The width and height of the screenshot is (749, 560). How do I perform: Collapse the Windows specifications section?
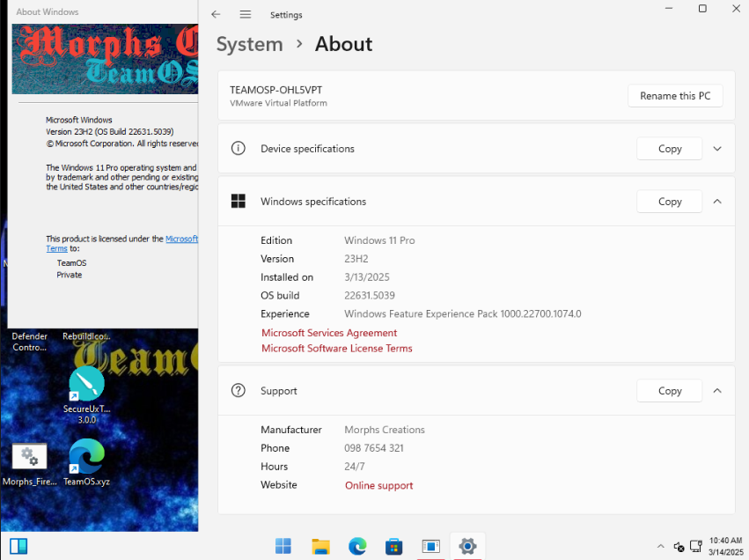[x=717, y=201]
